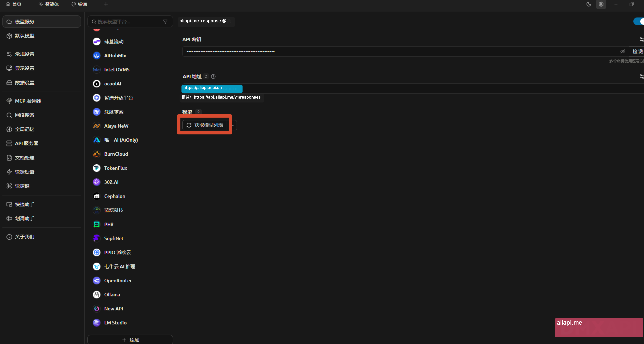This screenshot has width=644, height=344.
Task: Toggle the dark mode moon icon
Action: click(x=589, y=4)
